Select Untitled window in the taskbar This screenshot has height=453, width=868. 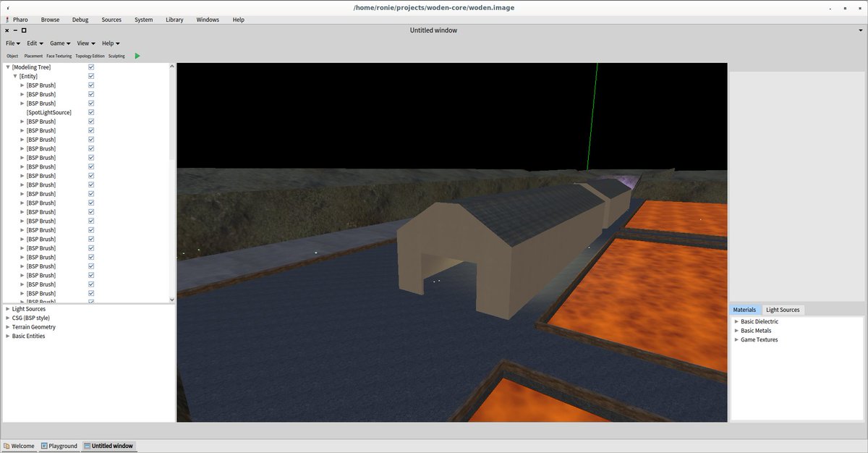[109, 446]
